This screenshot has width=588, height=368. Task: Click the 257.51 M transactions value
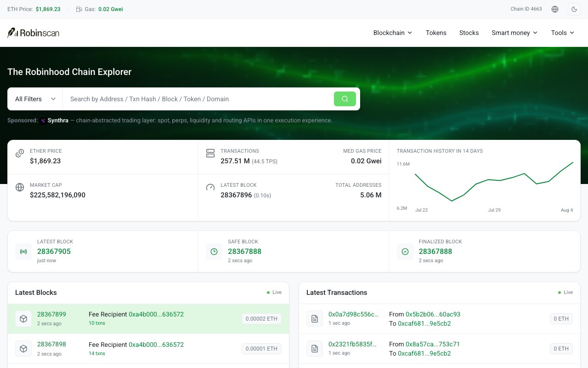(235, 161)
